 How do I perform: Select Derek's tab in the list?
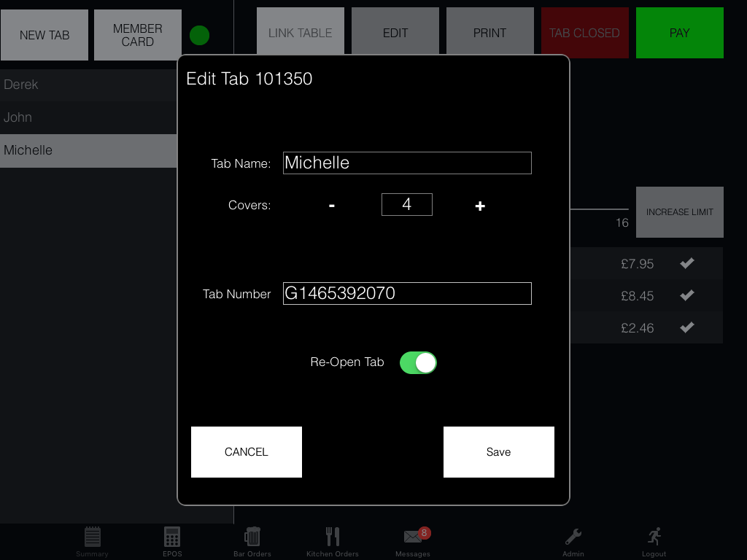tap(88, 85)
